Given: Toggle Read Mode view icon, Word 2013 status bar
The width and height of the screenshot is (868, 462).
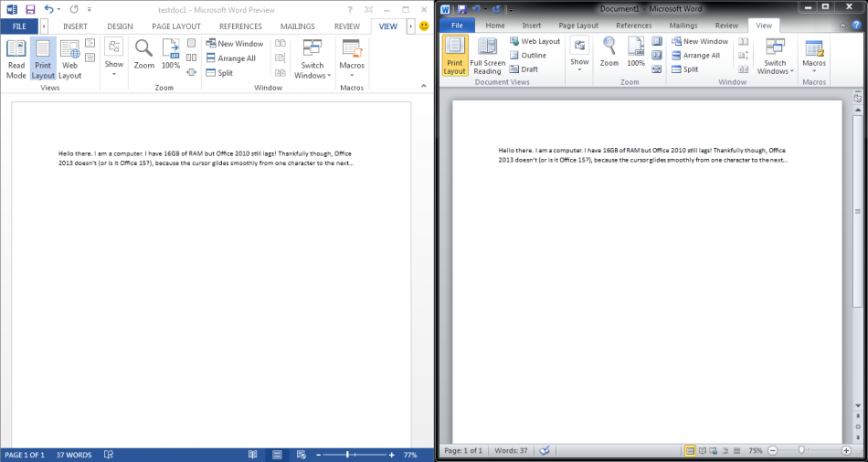Looking at the screenshot, I should pos(253,455).
